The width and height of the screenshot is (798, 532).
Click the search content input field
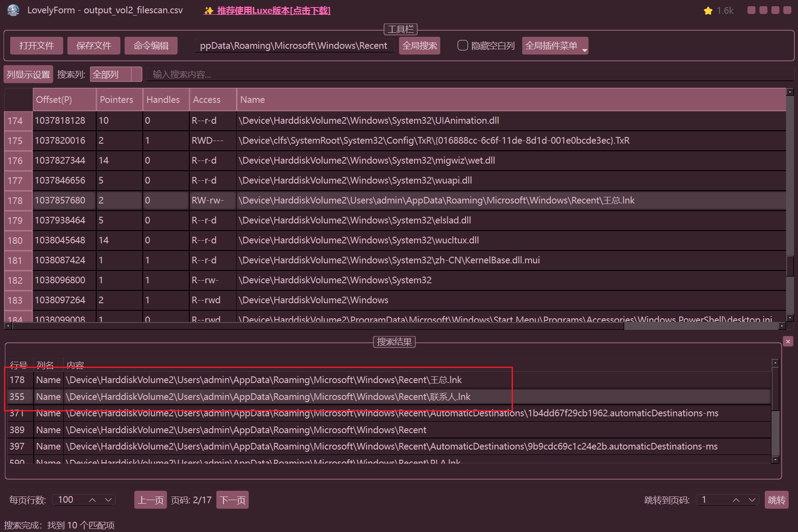[x=443, y=74]
